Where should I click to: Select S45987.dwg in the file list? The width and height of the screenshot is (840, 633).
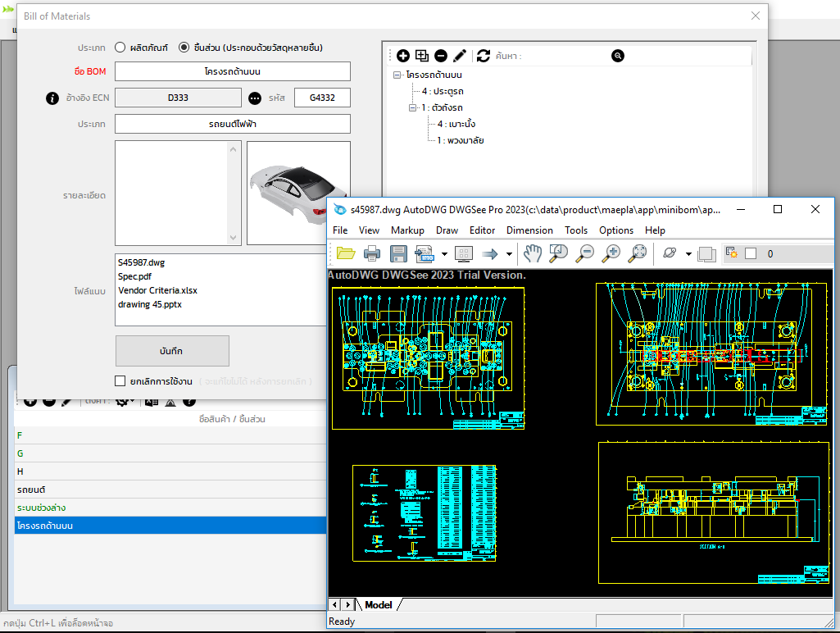coord(141,262)
